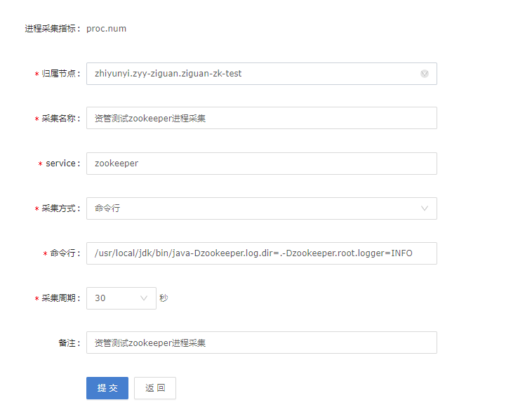Click the 秒 unit text
The height and width of the screenshot is (412, 532).
(164, 298)
